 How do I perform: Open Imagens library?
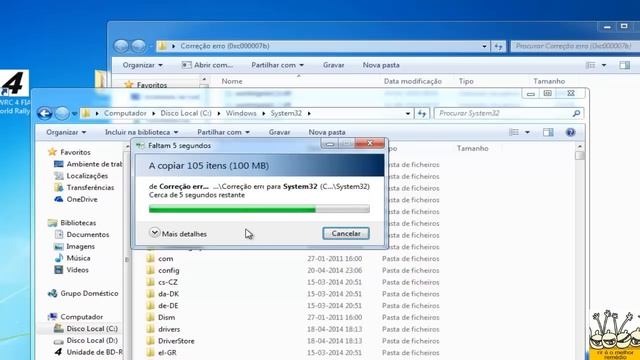(x=74, y=247)
